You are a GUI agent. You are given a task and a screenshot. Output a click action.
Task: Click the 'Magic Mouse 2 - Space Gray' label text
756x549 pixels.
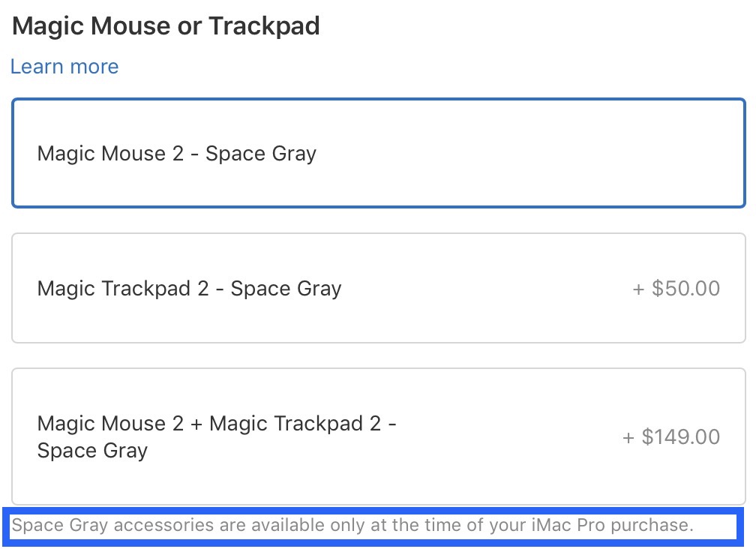(177, 154)
